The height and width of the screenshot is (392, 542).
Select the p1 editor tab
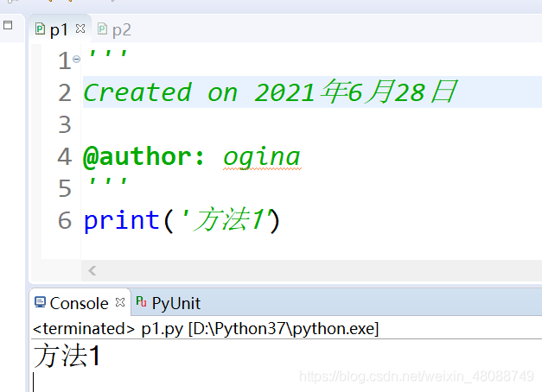point(58,30)
